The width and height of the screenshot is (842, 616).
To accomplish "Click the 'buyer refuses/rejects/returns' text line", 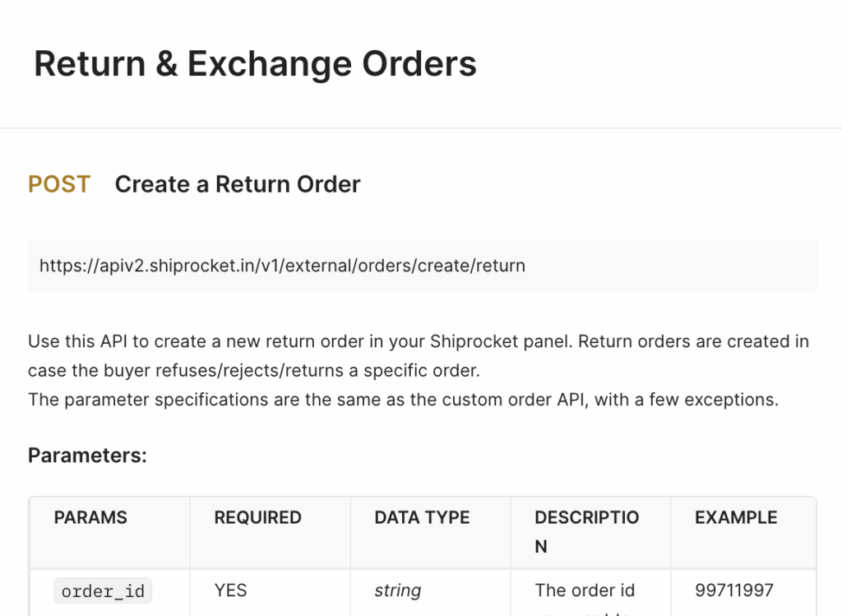I will point(253,371).
